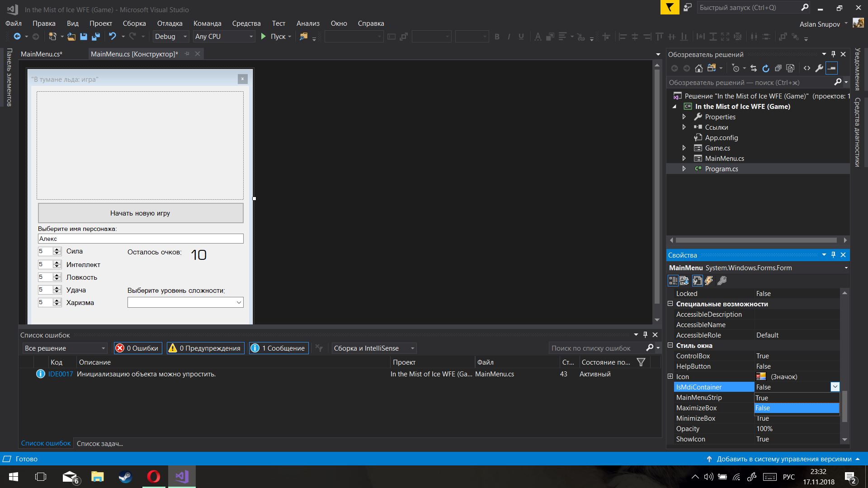Open the Файл menu
Screen dimensions: 868x488
pyautogui.click(x=14, y=23)
